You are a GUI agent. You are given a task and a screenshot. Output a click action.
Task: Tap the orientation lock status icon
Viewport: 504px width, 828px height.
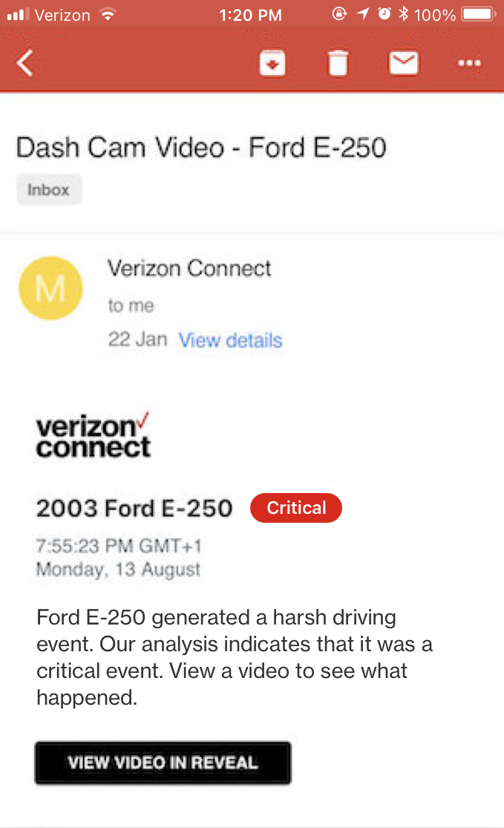tap(340, 13)
